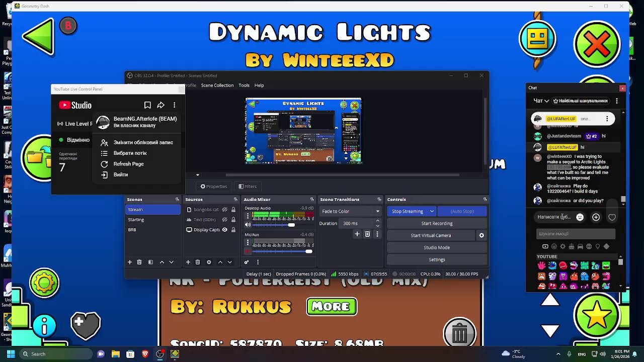This screenshot has height=362, width=644.
Task: Open Fade to Color transition dropdown
Action: click(x=351, y=211)
